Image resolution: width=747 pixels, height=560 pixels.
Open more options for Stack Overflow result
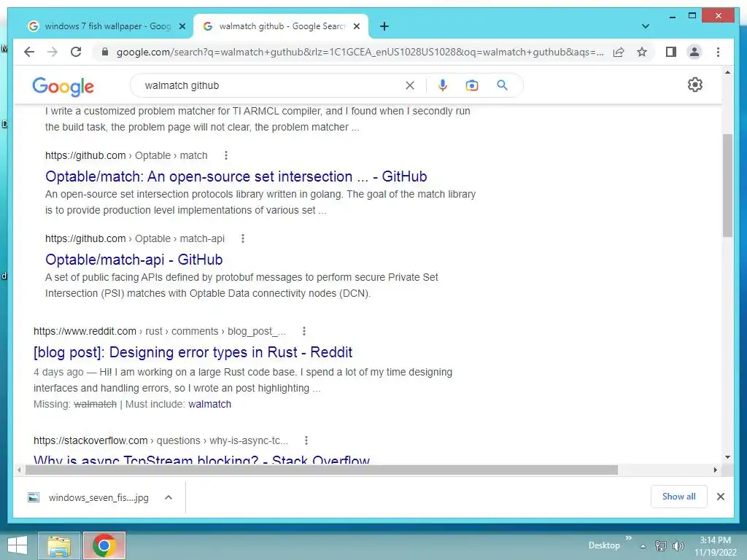[306, 440]
